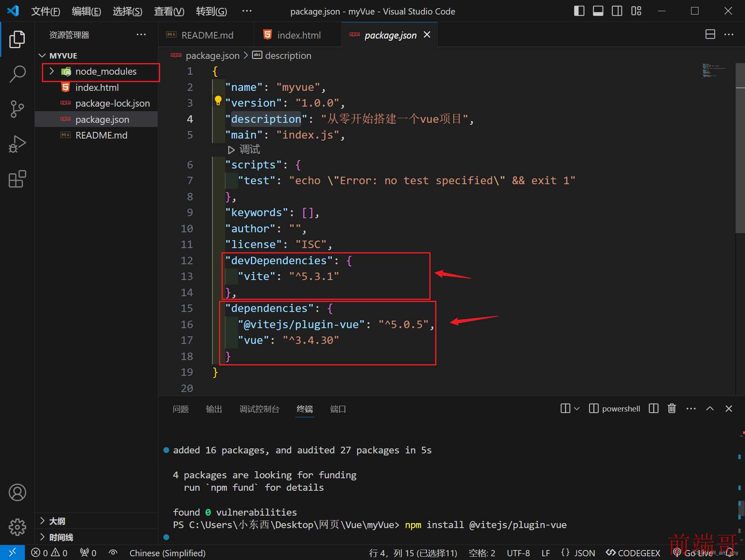The height and width of the screenshot is (560, 745).
Task: Open the File (文件) menu
Action: click(46, 11)
